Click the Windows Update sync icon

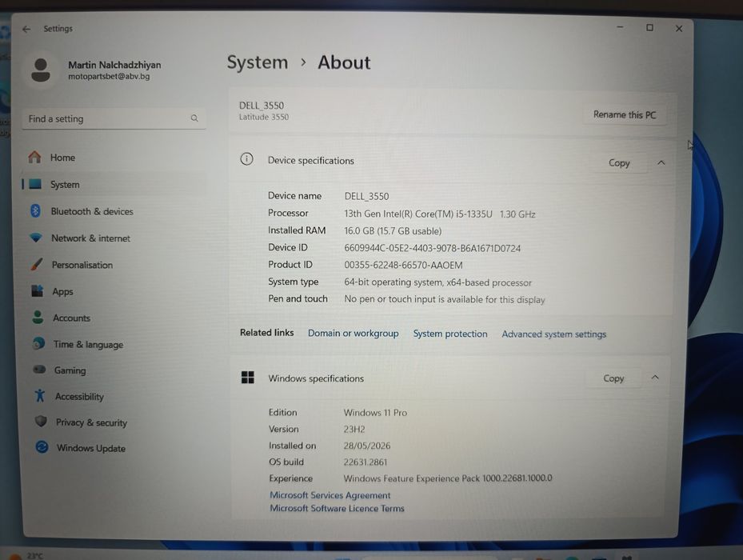(x=42, y=446)
